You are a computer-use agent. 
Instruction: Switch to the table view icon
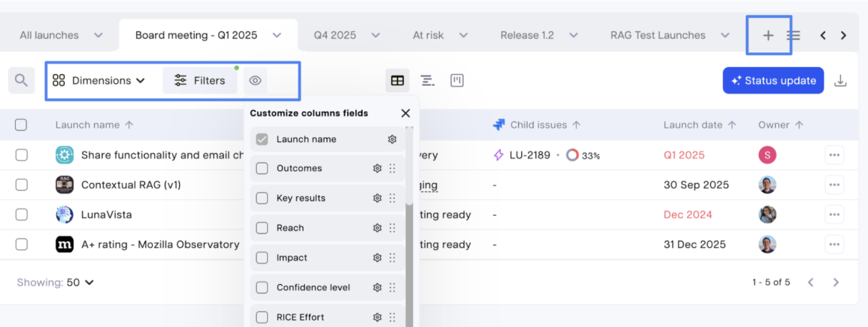398,81
